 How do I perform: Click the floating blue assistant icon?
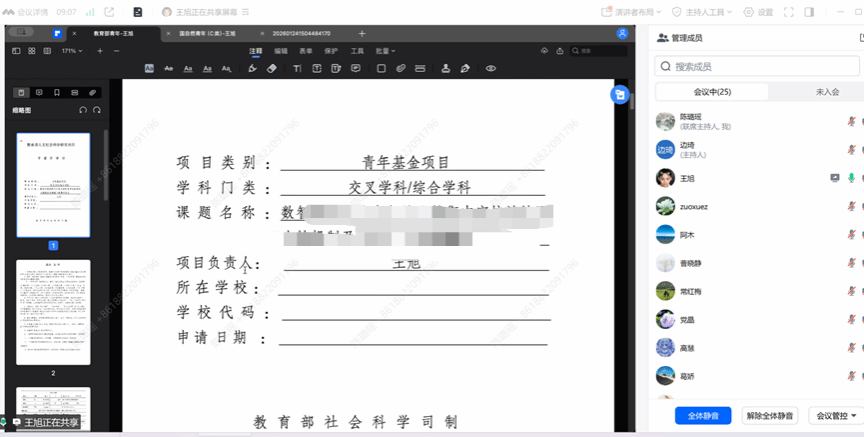(620, 95)
